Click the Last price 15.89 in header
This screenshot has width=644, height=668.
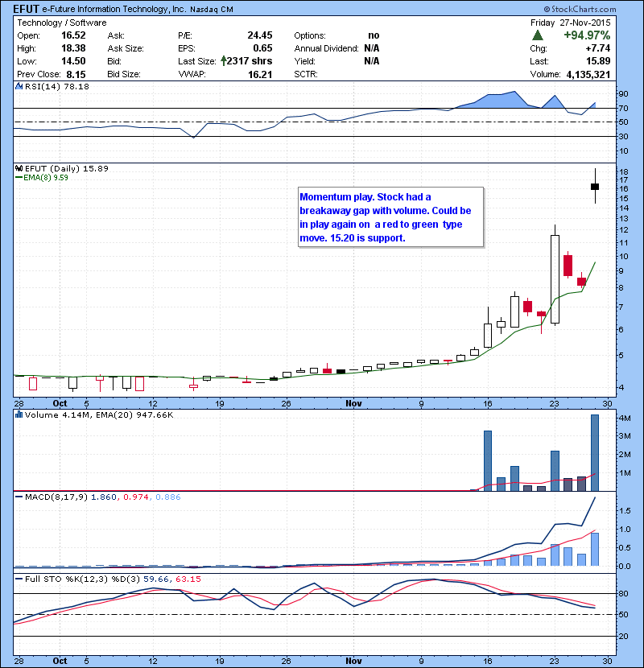click(x=598, y=61)
